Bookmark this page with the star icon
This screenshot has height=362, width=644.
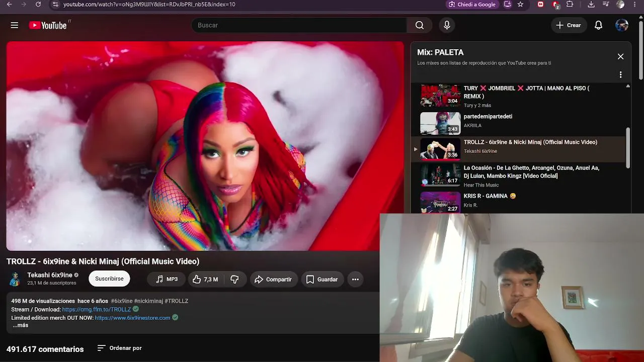520,5
